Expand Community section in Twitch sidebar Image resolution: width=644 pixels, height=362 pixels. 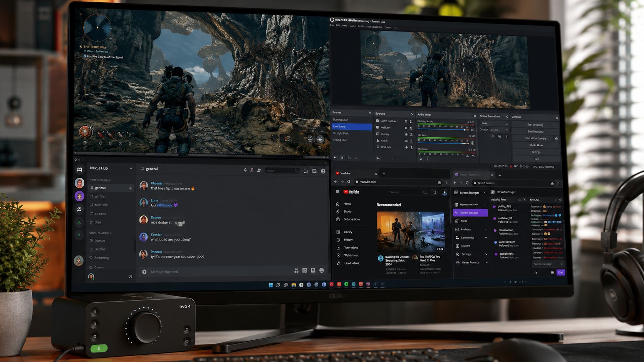tap(486, 238)
